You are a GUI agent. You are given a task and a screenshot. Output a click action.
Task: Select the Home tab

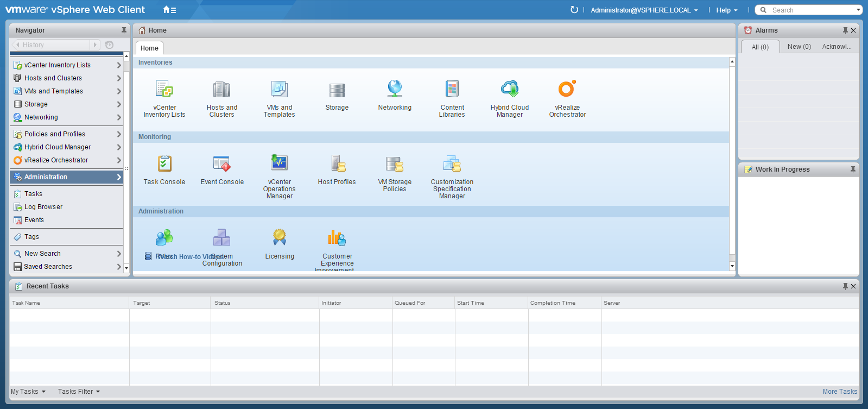[x=149, y=48]
